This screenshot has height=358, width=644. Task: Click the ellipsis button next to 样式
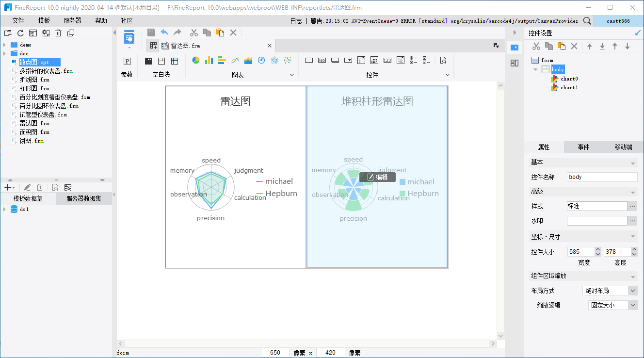point(632,206)
